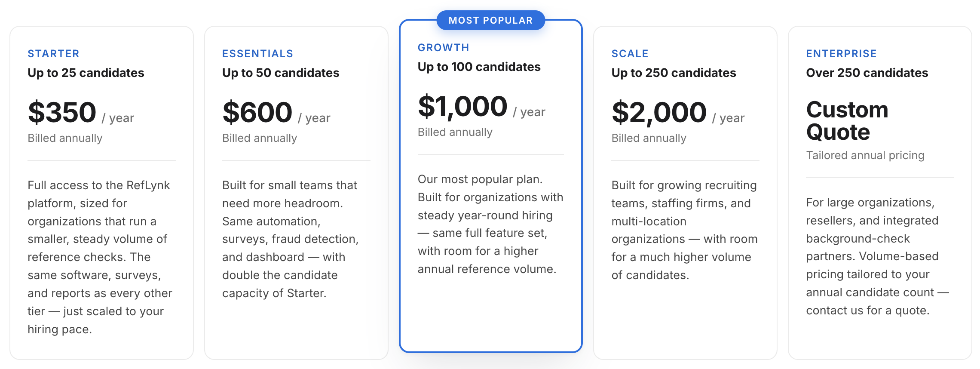Select 'Up to 25 candidates' text

point(86,73)
